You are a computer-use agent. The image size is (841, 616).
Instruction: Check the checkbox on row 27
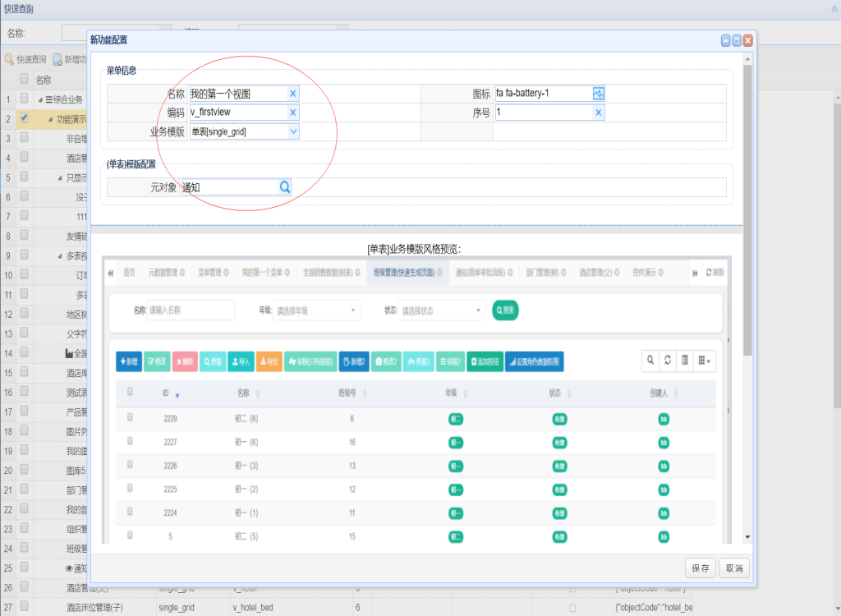pyautogui.click(x=24, y=607)
